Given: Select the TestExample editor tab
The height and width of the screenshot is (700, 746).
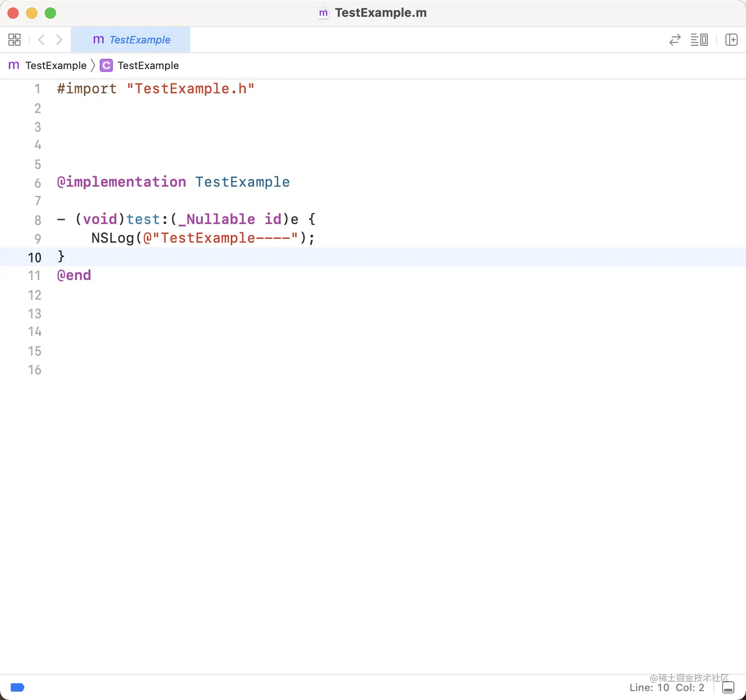Looking at the screenshot, I should (131, 39).
